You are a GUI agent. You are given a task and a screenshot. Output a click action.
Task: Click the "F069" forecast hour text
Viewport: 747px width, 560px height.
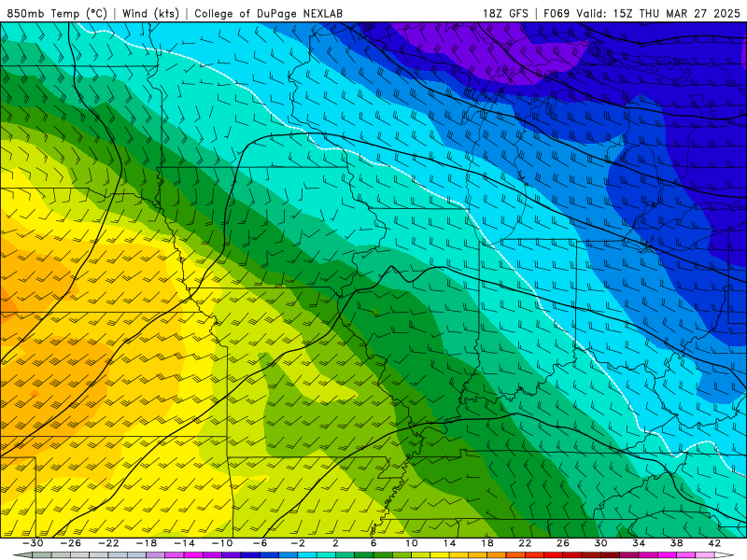pos(557,13)
